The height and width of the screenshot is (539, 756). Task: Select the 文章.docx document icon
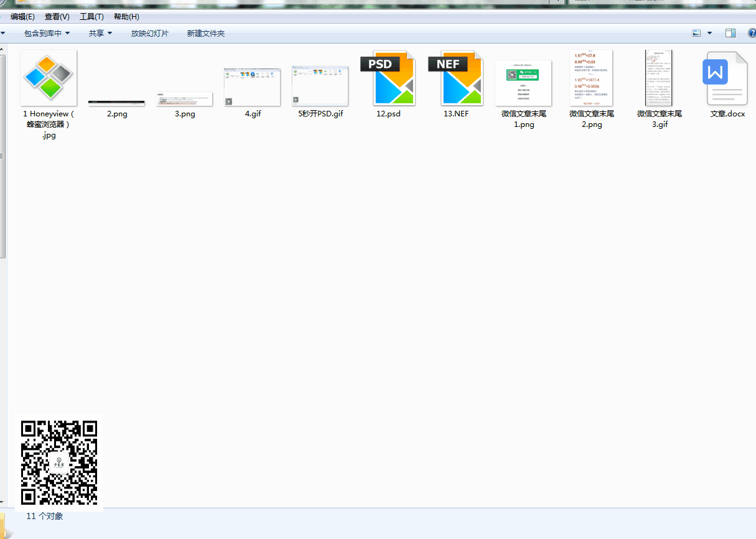[725, 78]
